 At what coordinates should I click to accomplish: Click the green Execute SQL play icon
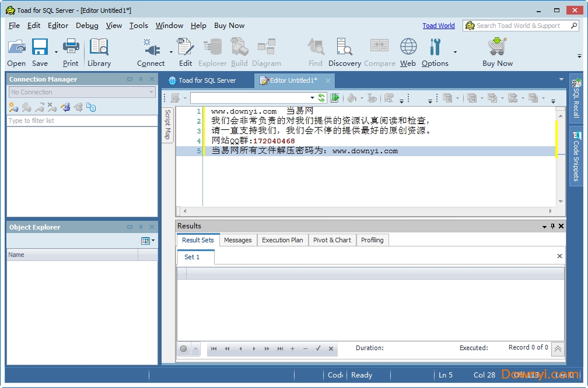(x=335, y=98)
